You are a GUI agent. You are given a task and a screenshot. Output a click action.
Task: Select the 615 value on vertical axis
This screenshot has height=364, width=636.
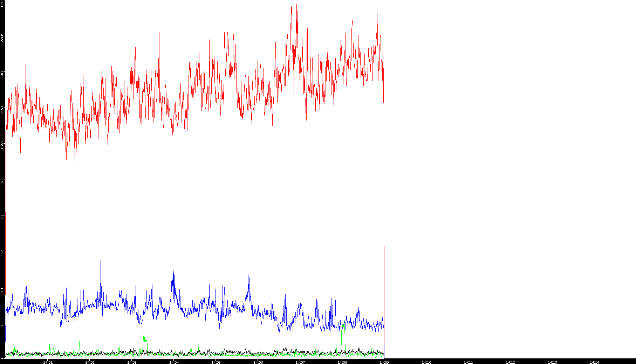[2, 288]
